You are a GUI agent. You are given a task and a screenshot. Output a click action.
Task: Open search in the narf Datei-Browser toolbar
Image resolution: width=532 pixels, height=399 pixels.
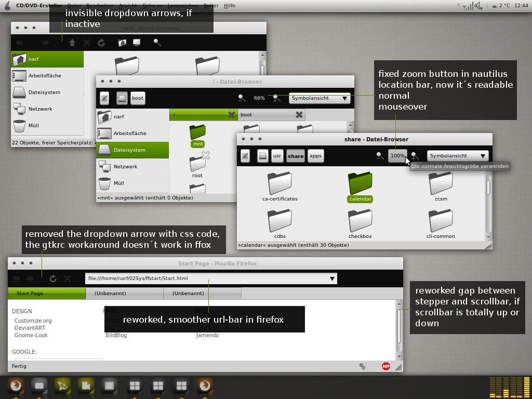pyautogui.click(x=157, y=43)
